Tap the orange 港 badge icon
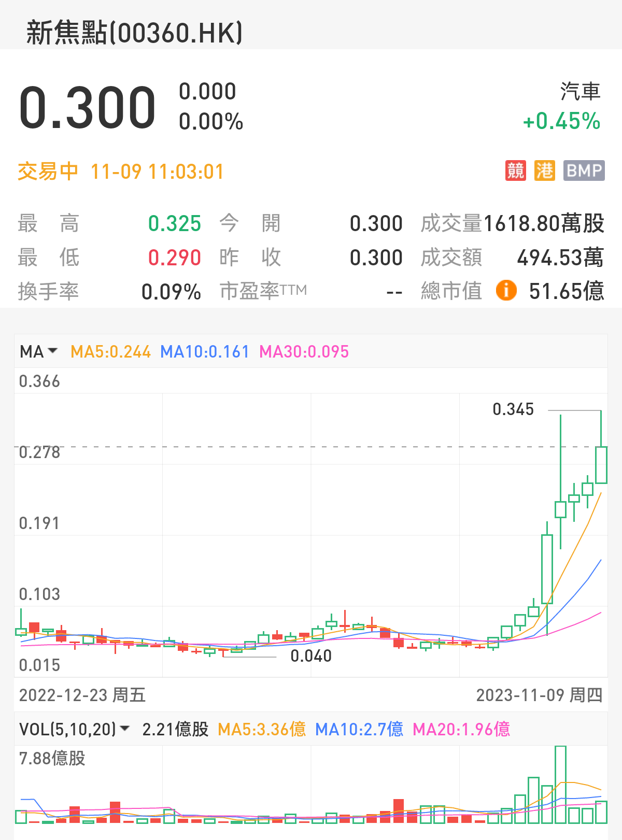This screenshot has height=840, width=622. click(x=545, y=170)
